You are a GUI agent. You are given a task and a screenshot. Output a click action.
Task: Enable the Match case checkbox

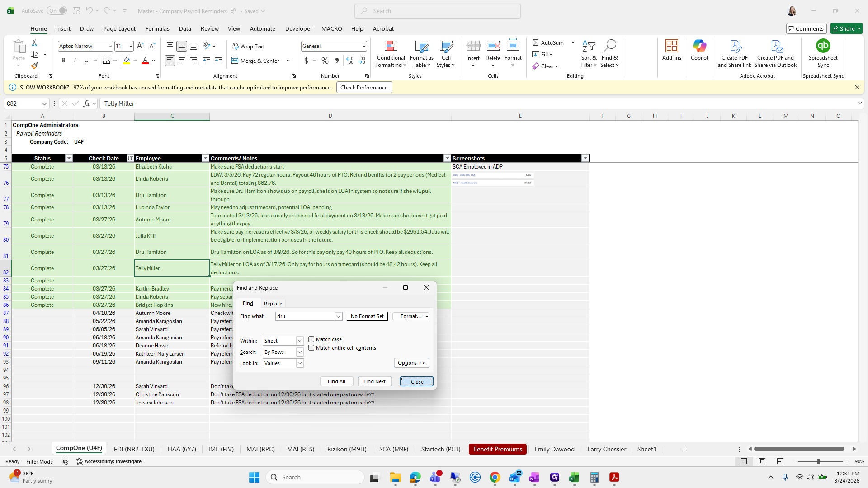[311, 339]
